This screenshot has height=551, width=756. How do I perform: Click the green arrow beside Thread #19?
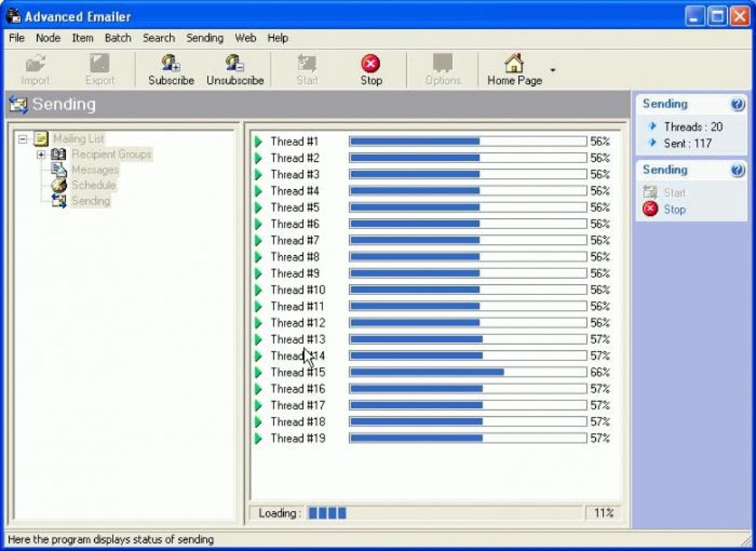(x=259, y=438)
